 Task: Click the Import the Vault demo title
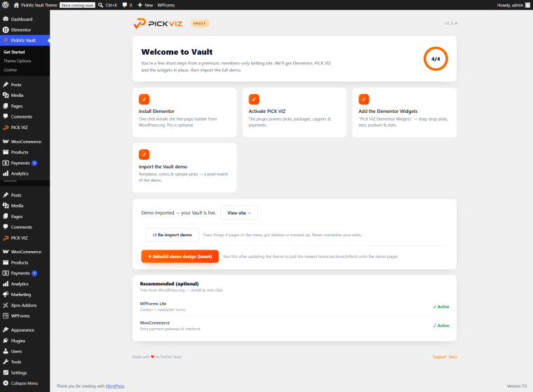163,167
